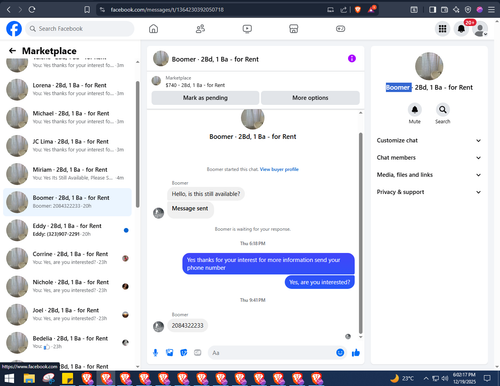Mute this chat using the bell icon
This screenshot has width=500, height=386.
pos(415,109)
